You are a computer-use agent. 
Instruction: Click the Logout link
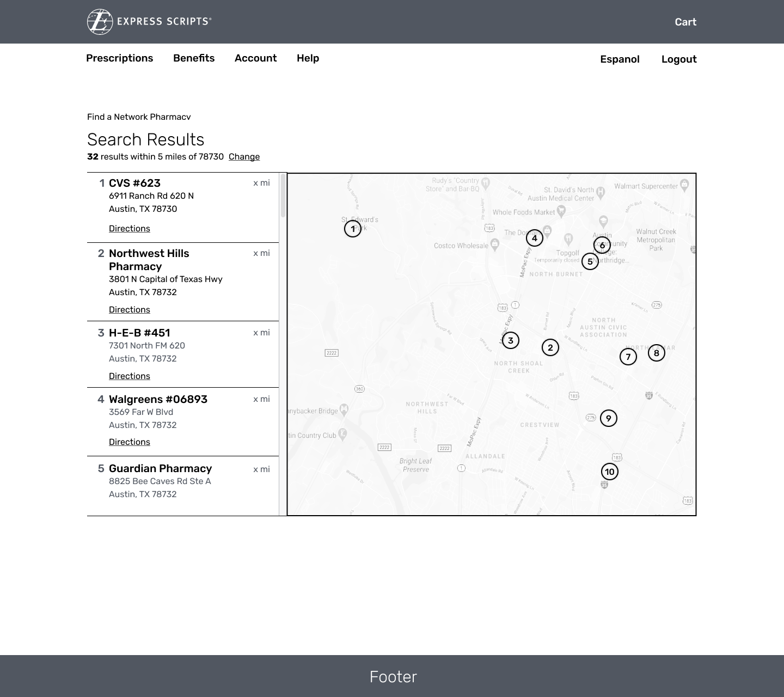pyautogui.click(x=679, y=59)
